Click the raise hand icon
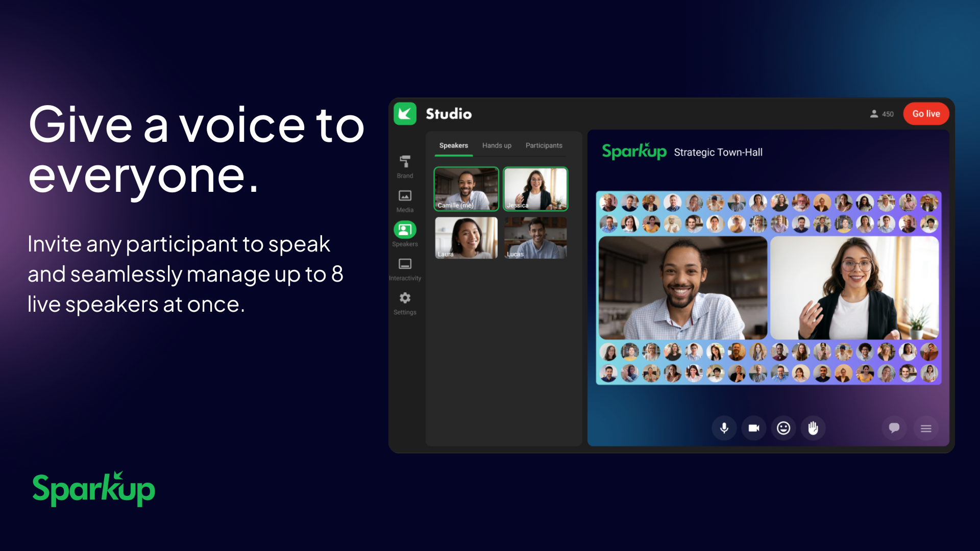 (x=813, y=428)
